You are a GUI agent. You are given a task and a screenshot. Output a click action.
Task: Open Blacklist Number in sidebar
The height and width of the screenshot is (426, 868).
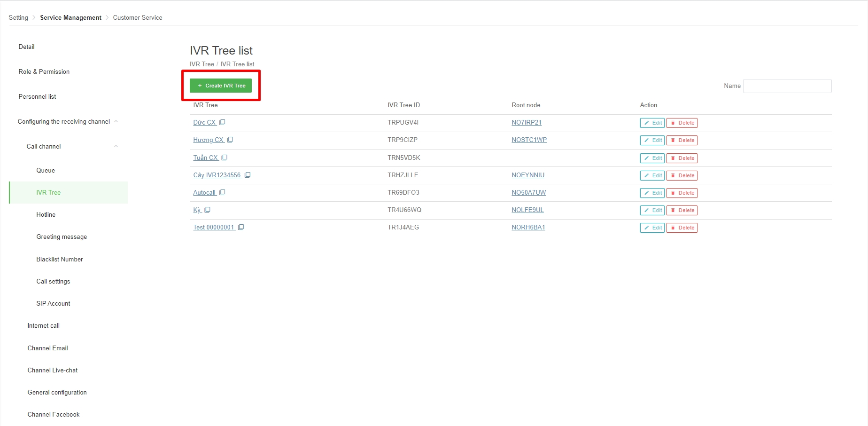[60, 259]
